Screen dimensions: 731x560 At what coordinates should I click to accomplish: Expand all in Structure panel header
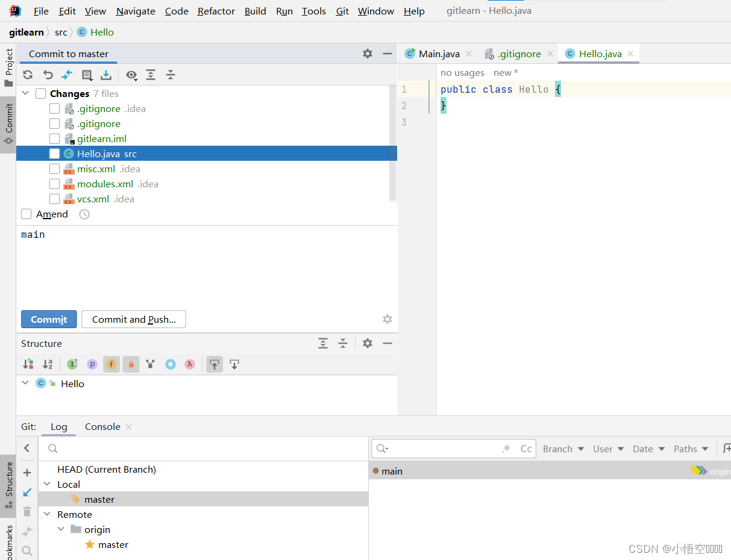pyautogui.click(x=323, y=343)
